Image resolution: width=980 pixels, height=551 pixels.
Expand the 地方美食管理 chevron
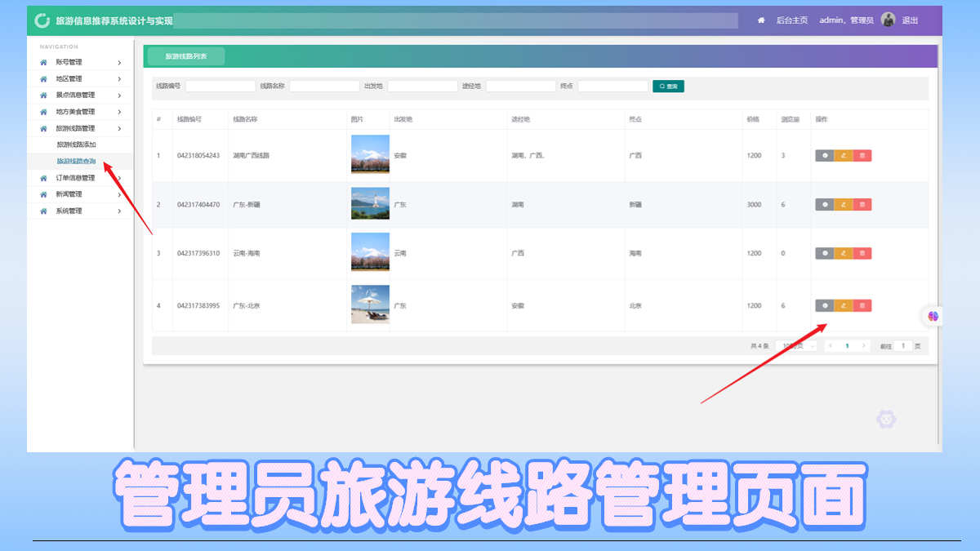tap(119, 112)
